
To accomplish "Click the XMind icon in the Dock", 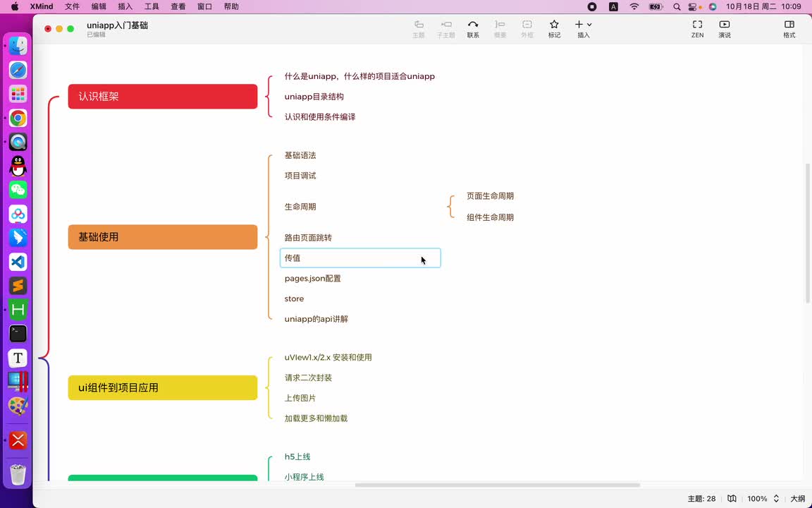I will (x=18, y=440).
